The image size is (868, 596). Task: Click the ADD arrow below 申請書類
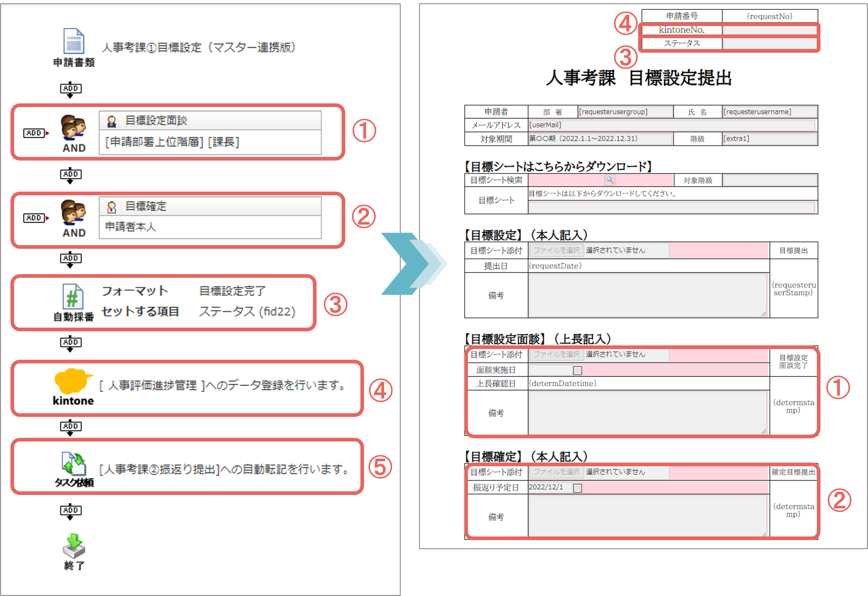coord(70,90)
